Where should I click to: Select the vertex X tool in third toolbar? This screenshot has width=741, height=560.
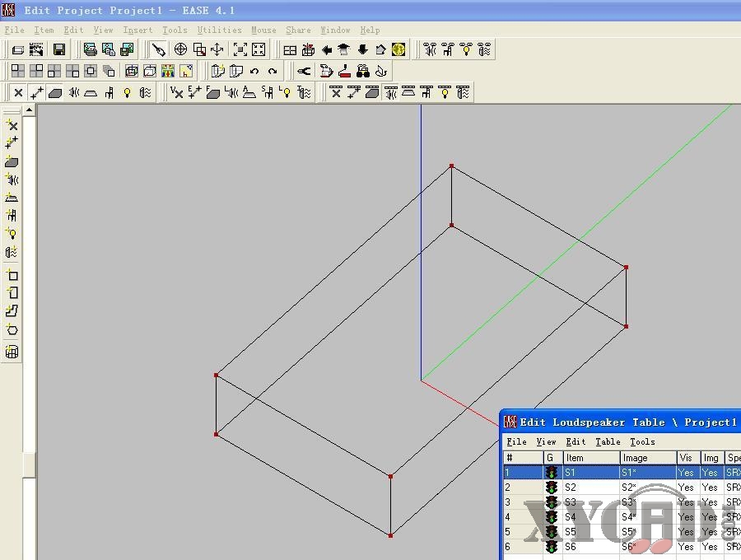(18, 92)
